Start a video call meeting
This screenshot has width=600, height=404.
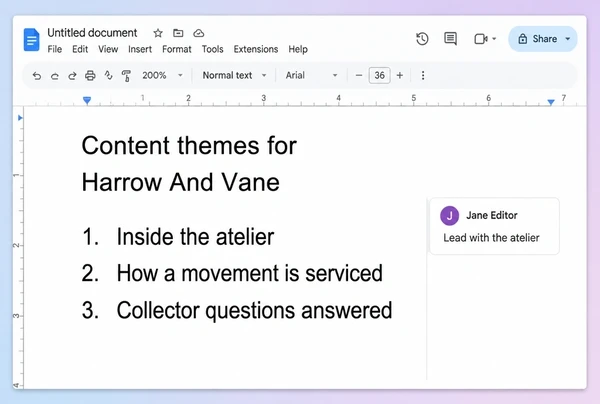click(x=481, y=39)
